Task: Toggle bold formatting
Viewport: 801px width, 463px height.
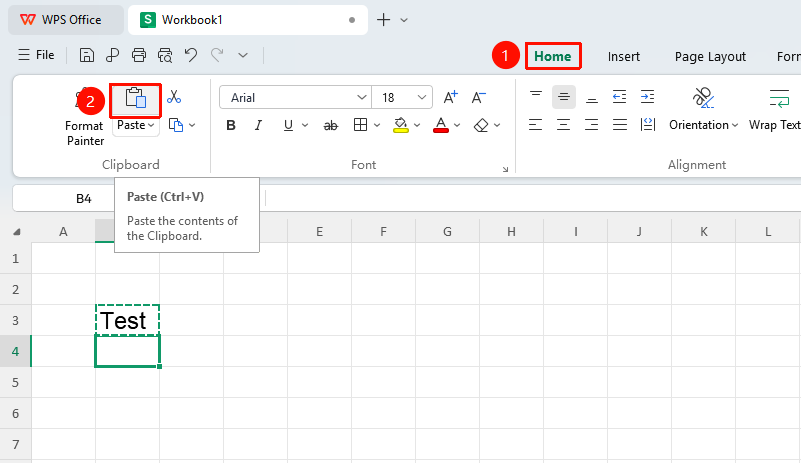Action: point(231,125)
